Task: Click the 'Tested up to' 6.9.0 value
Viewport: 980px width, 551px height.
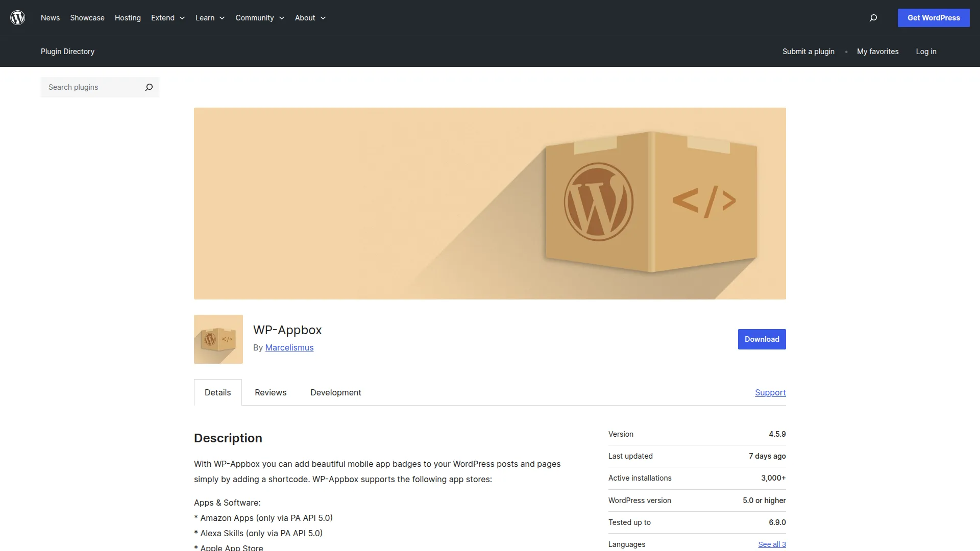Action: point(777,522)
